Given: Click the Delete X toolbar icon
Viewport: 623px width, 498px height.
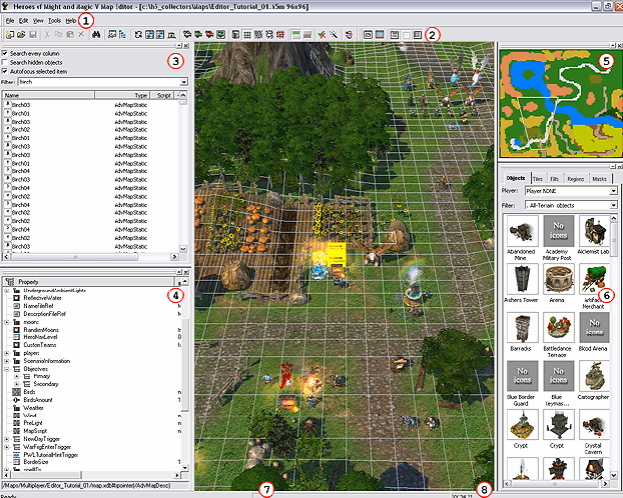Looking at the screenshot, I should (81, 35).
